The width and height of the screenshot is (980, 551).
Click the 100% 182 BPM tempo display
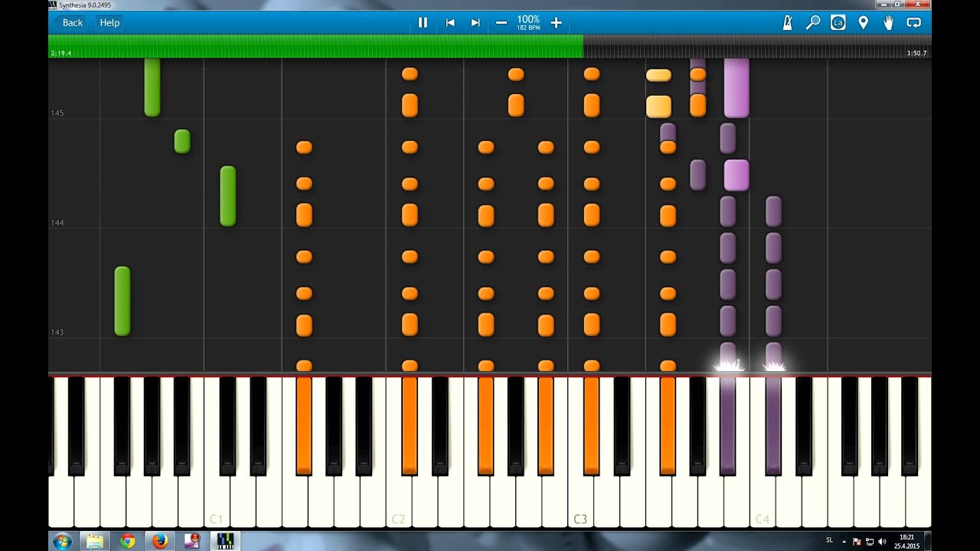point(528,23)
